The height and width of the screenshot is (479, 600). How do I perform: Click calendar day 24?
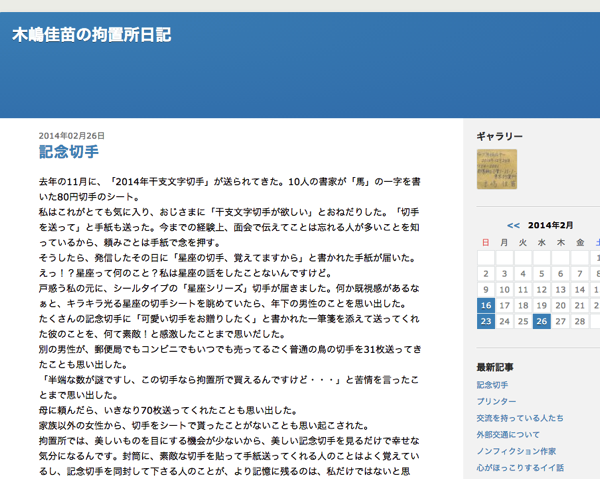point(505,321)
